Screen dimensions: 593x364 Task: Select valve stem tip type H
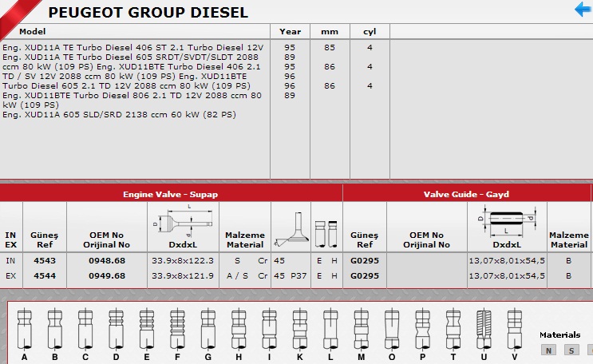[x=239, y=334]
